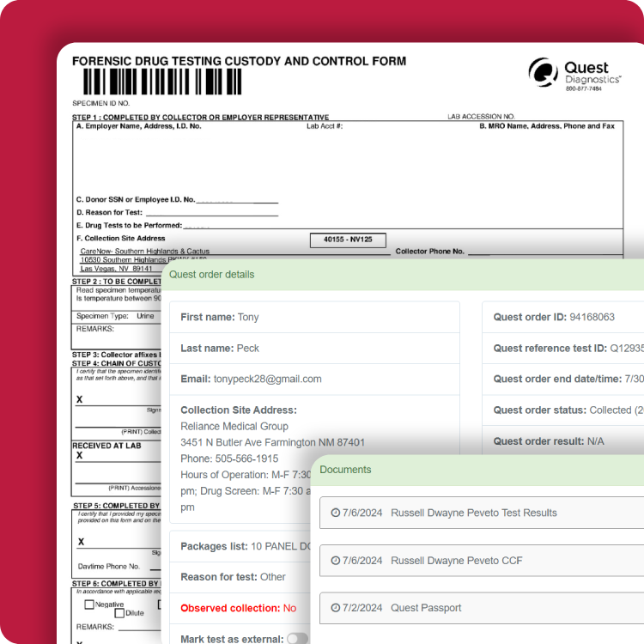This screenshot has width=644, height=644.
Task: Click the Forensic Drug Testing form title
Action: point(239,61)
